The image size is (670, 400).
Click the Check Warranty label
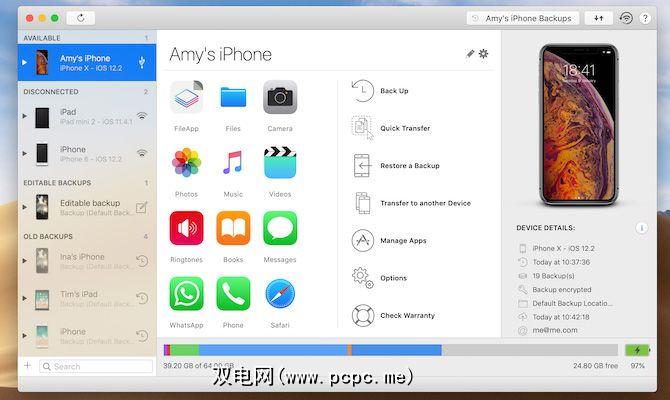click(x=407, y=315)
